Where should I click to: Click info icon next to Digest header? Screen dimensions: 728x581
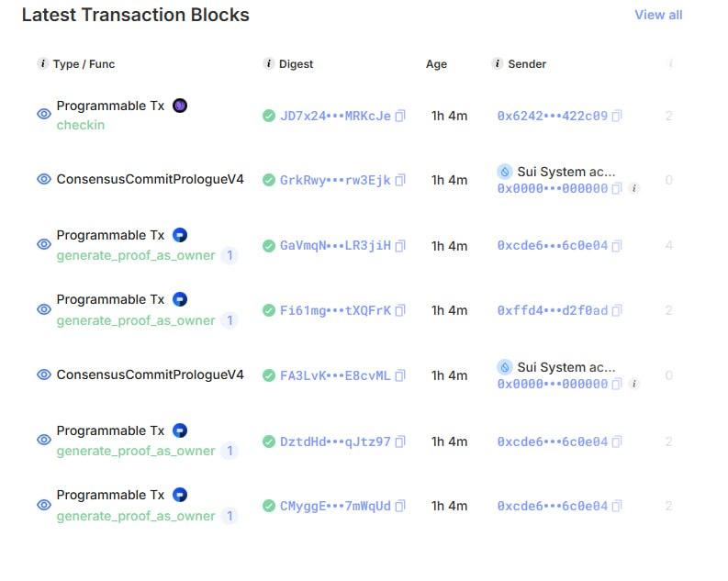(268, 64)
